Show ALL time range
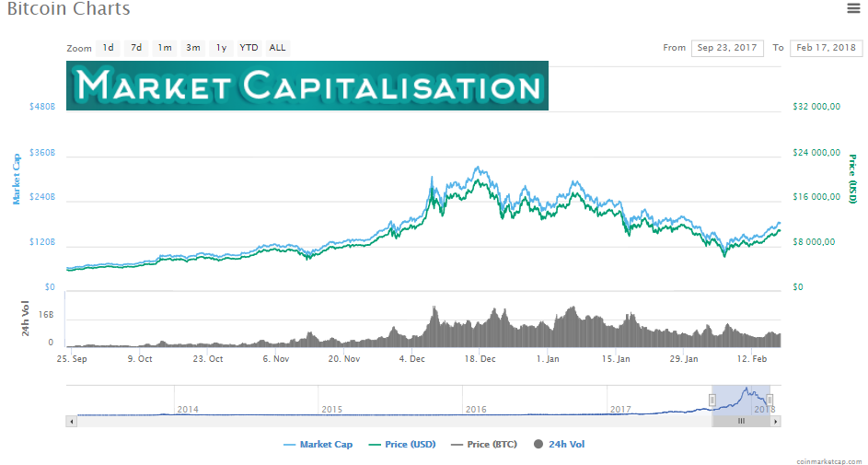The image size is (868, 465). (x=277, y=47)
